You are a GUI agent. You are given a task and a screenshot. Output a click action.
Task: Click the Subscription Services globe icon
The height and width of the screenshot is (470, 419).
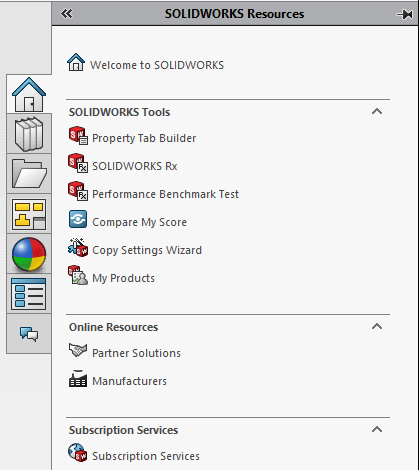pyautogui.click(x=78, y=453)
